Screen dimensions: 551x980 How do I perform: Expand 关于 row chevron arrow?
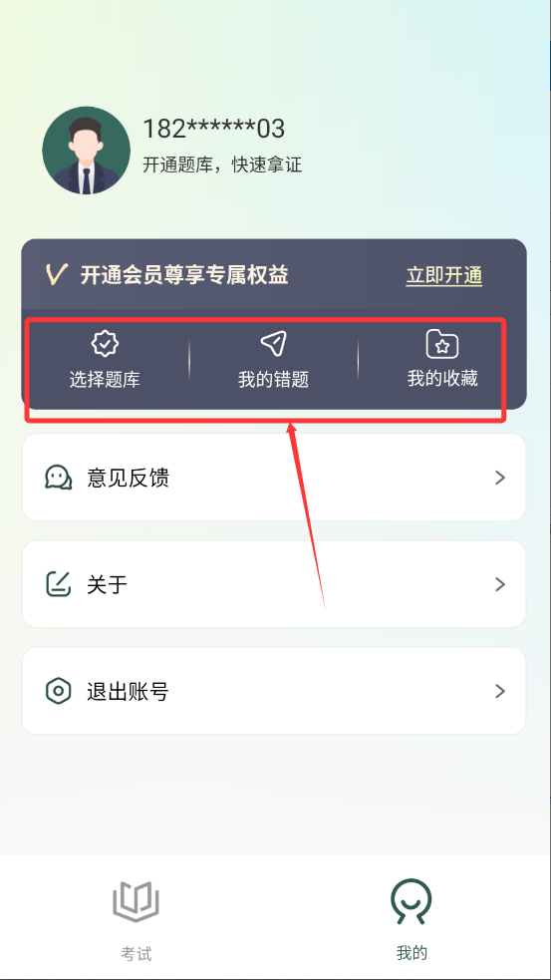(500, 584)
